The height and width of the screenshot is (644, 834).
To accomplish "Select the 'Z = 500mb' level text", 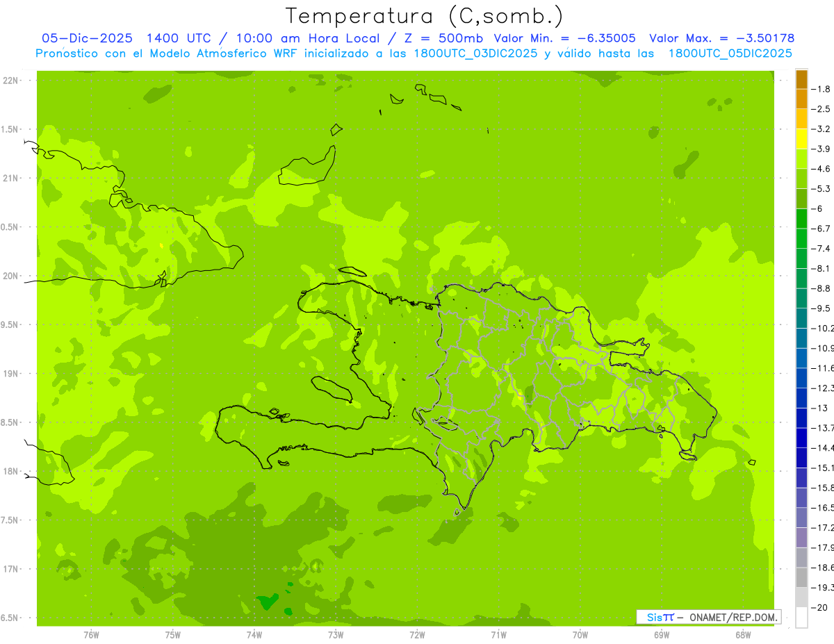I will [x=443, y=38].
